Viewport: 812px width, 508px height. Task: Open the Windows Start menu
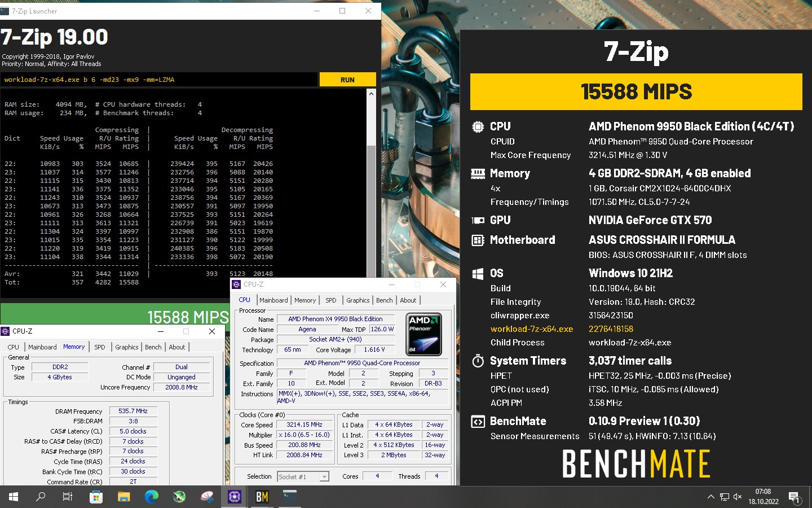[x=14, y=497]
